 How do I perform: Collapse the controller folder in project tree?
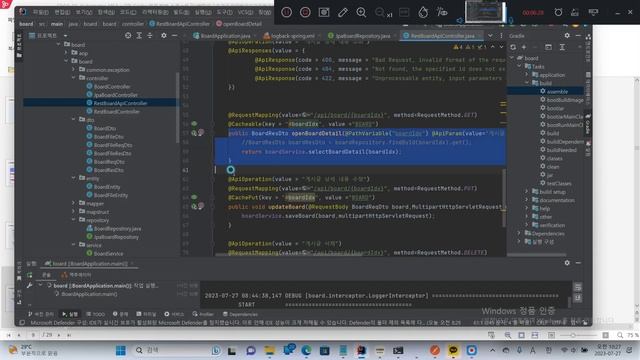point(74,78)
